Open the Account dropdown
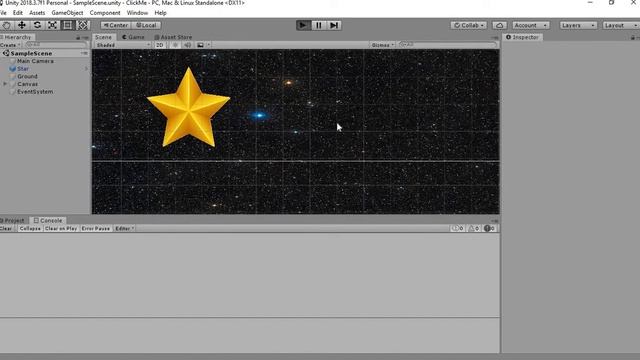Viewport: 640px width, 360px height. coord(530,25)
